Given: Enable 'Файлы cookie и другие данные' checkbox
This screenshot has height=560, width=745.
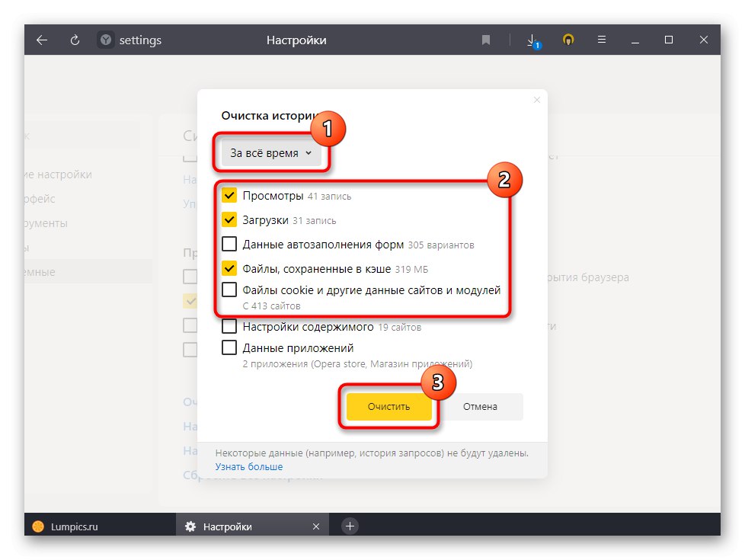Looking at the screenshot, I should click(x=229, y=289).
